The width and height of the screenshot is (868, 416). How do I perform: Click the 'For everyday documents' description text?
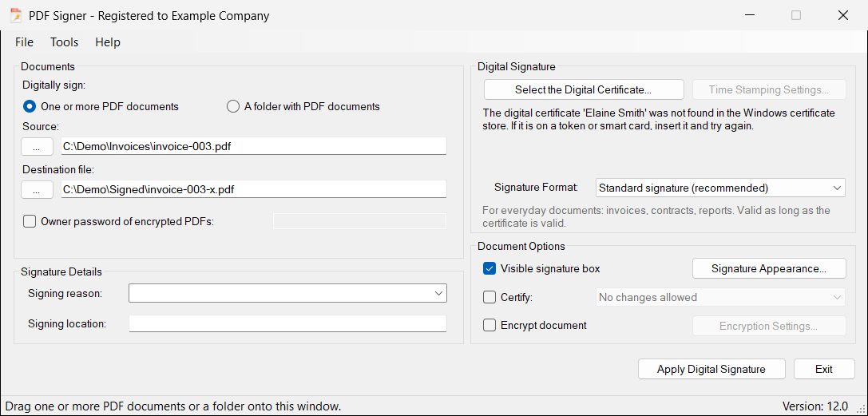click(x=656, y=217)
